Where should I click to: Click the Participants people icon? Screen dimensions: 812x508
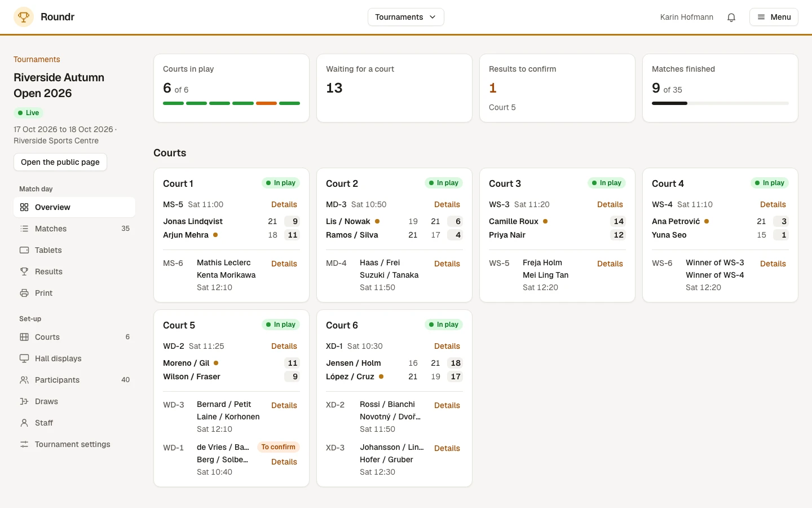(24, 380)
